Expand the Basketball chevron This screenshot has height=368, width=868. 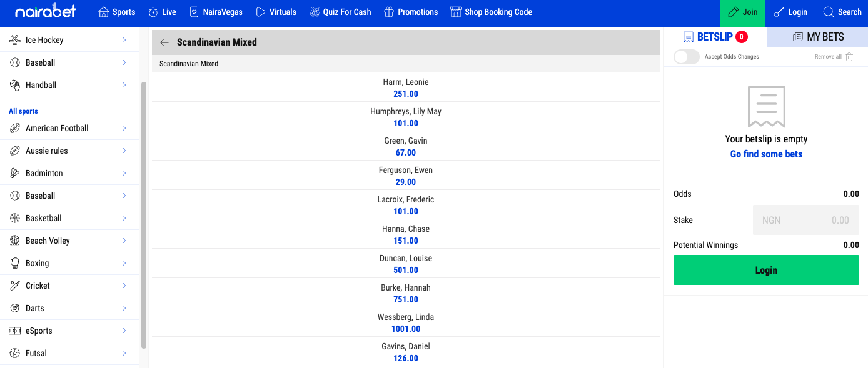coord(124,218)
